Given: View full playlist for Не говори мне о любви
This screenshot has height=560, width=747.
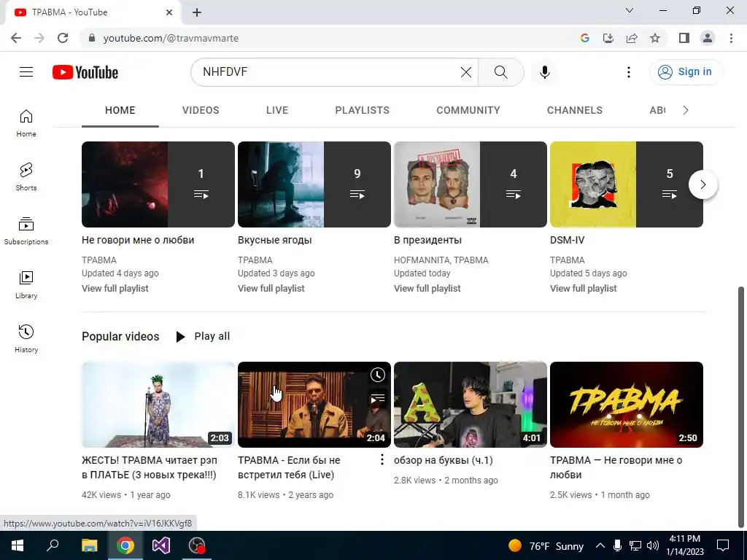Looking at the screenshot, I should [x=115, y=289].
